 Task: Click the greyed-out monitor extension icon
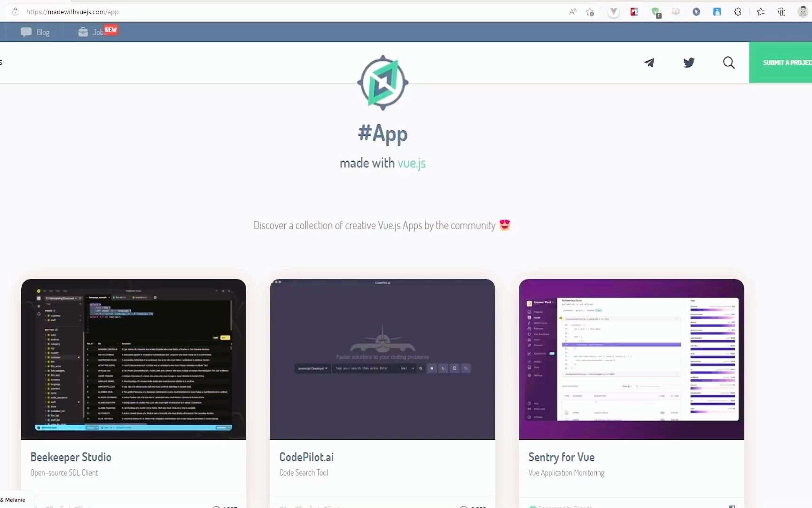[676, 12]
